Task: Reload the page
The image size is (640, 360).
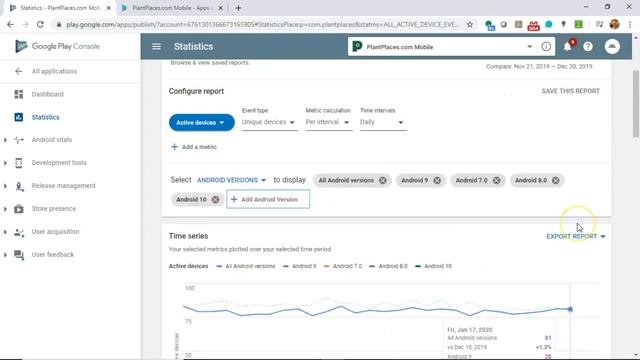Action: (40, 24)
